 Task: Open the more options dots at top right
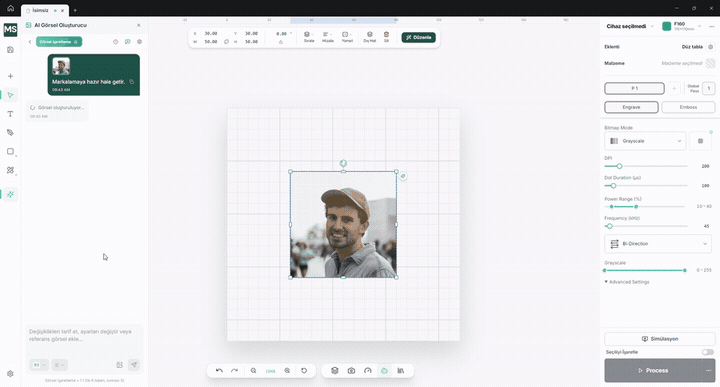tap(711, 26)
